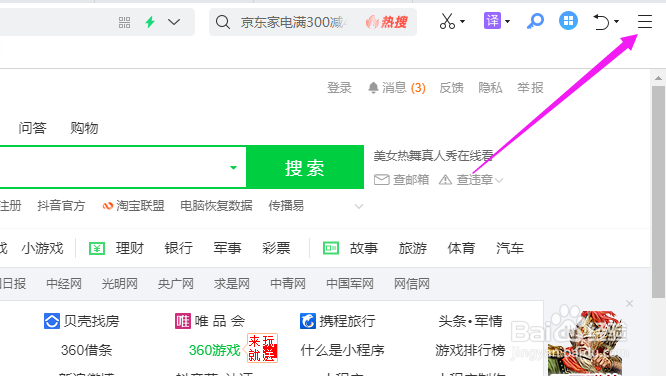Open the browser hamburger main menu
The image size is (666, 376).
pos(644,21)
